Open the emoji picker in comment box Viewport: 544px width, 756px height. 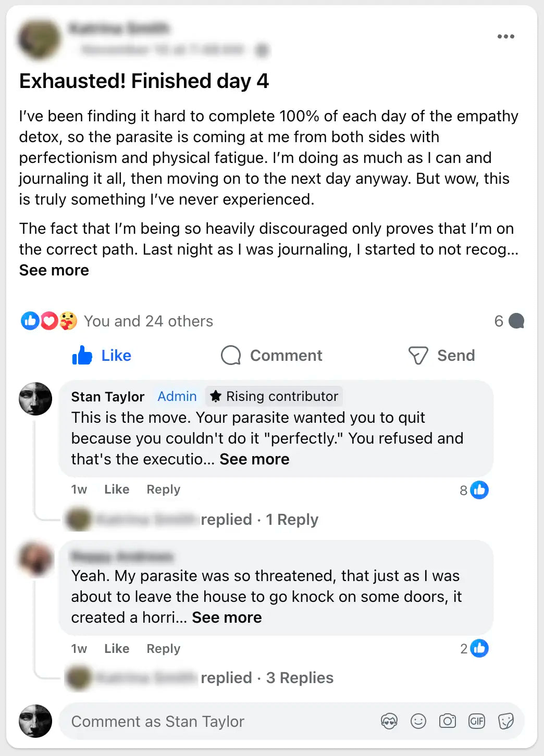coord(418,721)
